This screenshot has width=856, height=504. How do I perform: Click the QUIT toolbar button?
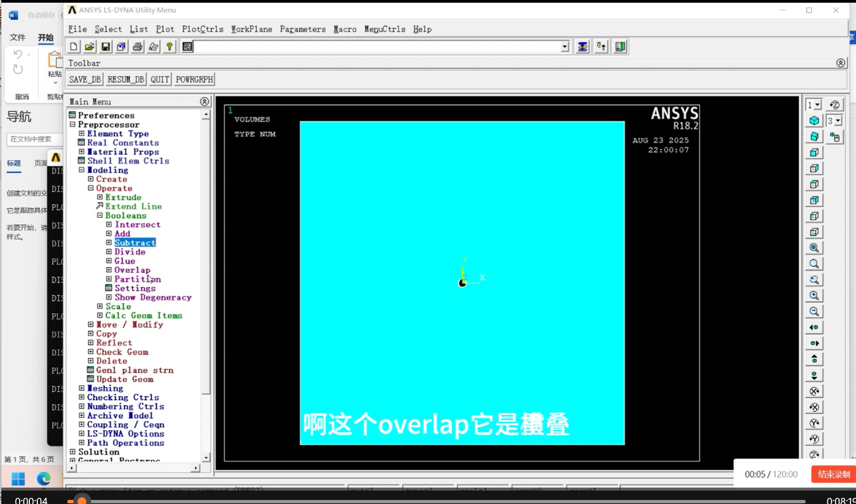pos(160,79)
